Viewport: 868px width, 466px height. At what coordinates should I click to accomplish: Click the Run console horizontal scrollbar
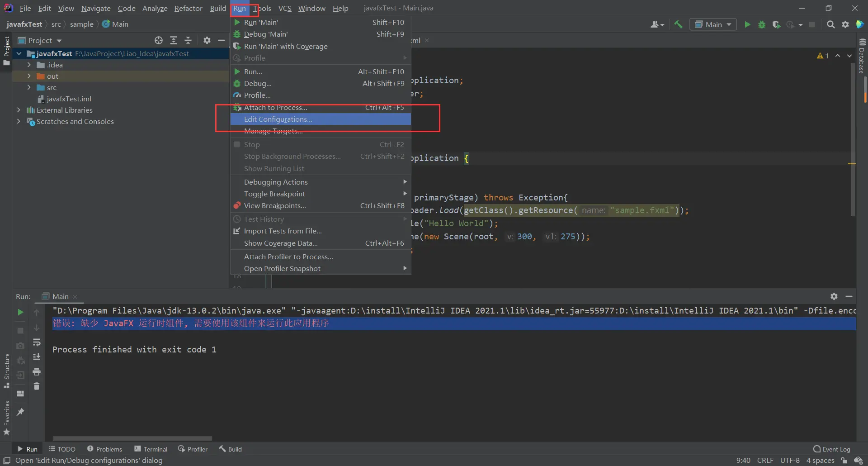[132, 438]
